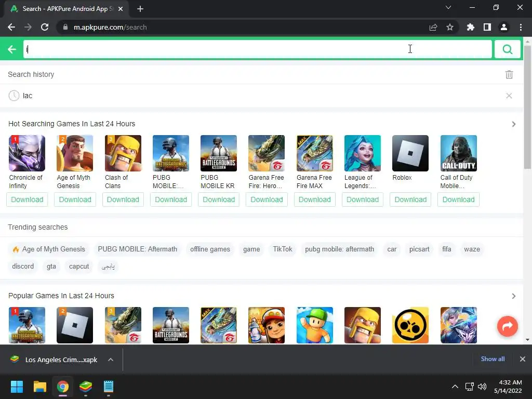Open the Roblox game icon in Hot Searching
Screen dimensions: 532x399
[x=410, y=153]
